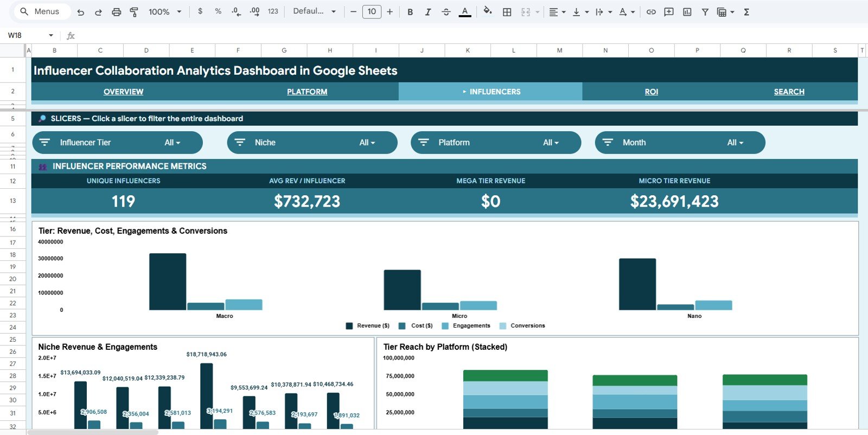Click the Insert chart icon
Screen dimensions: 868x435
tap(687, 12)
